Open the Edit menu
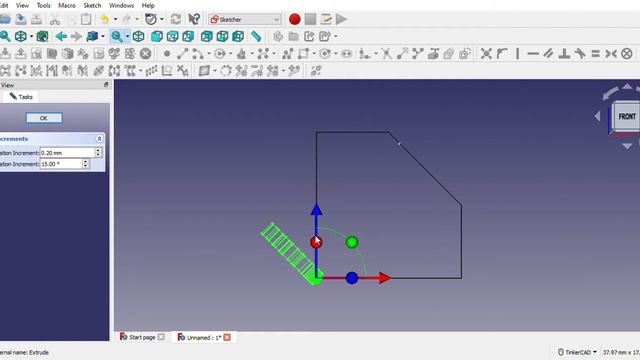 point(4,5)
